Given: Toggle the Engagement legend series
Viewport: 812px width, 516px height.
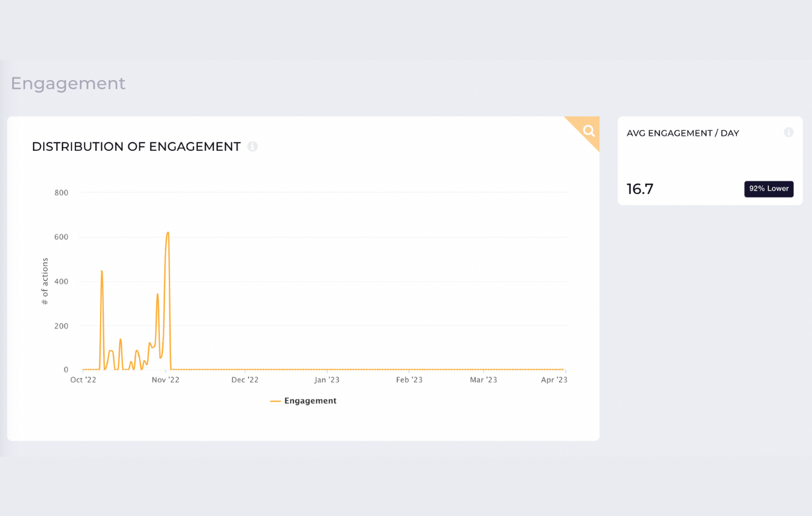Looking at the screenshot, I should pyautogui.click(x=304, y=401).
